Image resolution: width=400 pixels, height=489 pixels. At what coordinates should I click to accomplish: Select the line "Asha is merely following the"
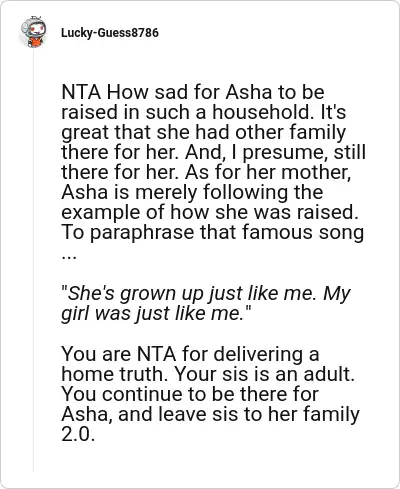[x=192, y=192]
